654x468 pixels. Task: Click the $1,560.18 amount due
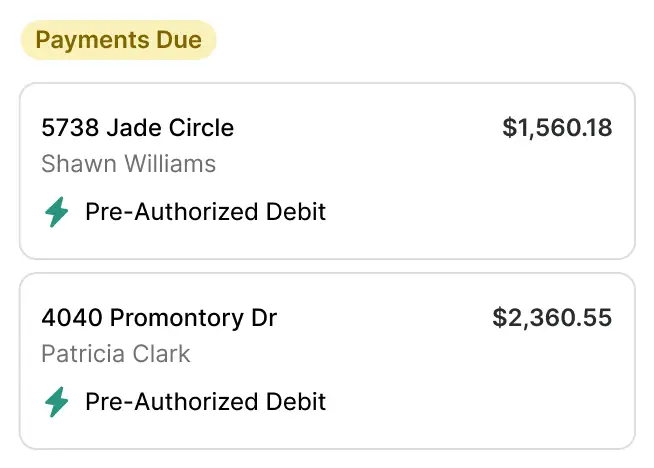click(x=557, y=128)
